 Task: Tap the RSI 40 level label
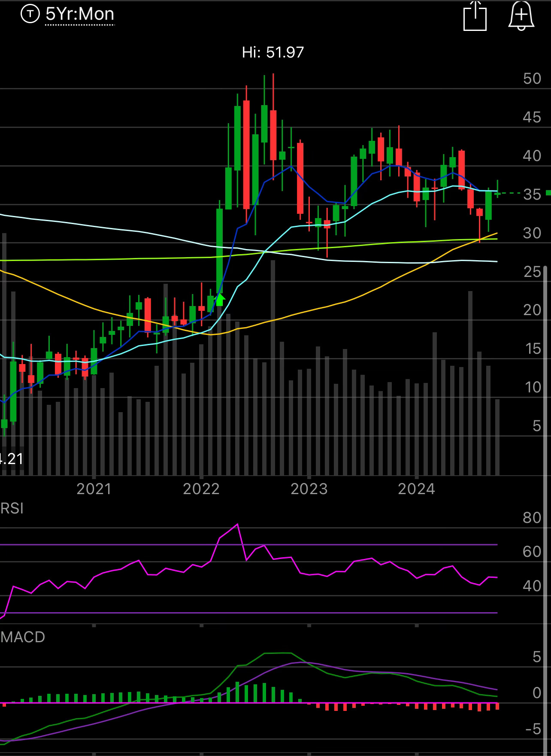pos(532,586)
